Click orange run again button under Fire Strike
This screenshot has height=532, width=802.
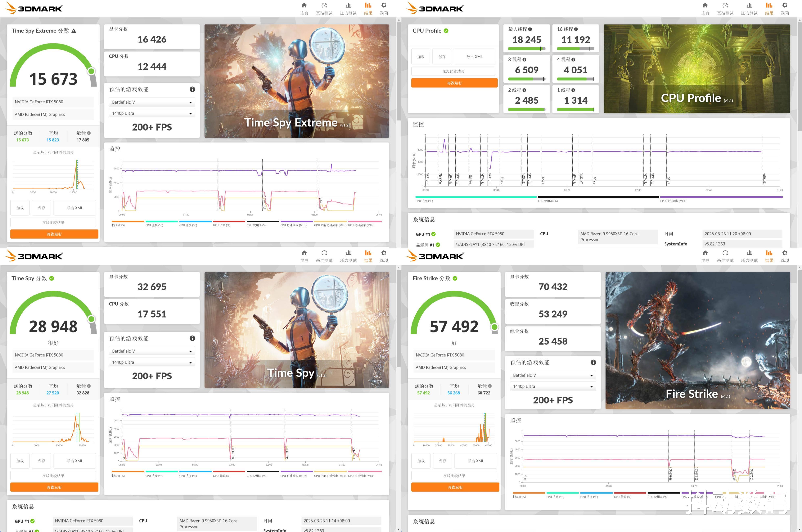click(x=455, y=487)
